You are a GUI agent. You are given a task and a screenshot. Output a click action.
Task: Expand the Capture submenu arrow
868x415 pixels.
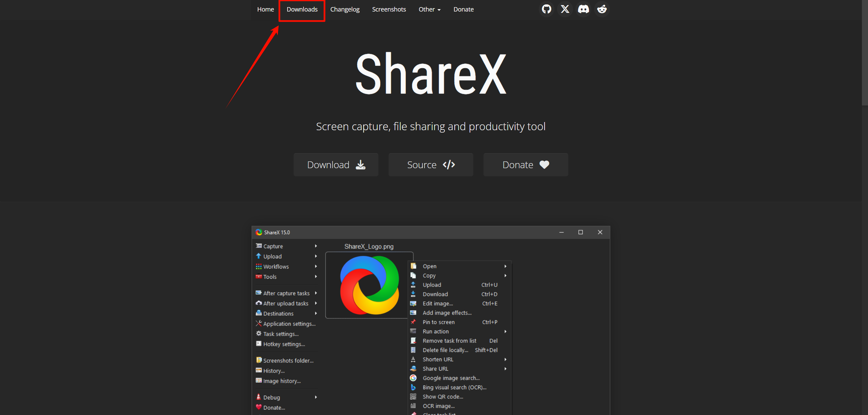pos(316,246)
